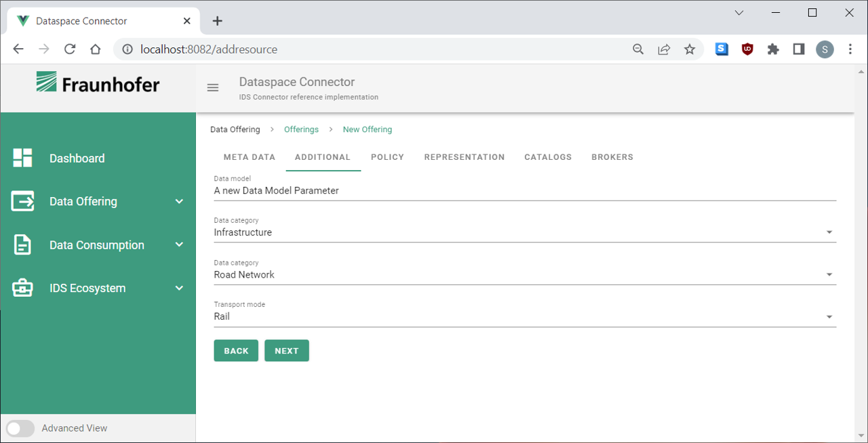The width and height of the screenshot is (868, 443).
Task: Toggle the Advanced View switch
Action: coord(20,428)
